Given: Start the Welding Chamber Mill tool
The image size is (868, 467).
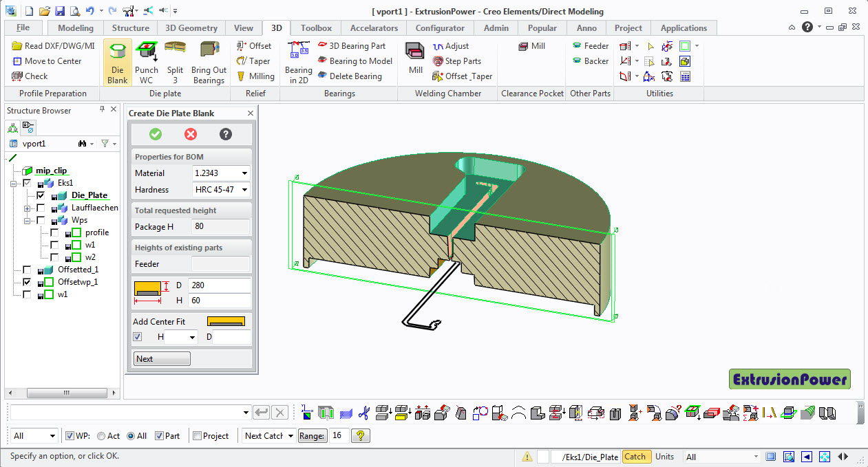Looking at the screenshot, I should coord(415,58).
